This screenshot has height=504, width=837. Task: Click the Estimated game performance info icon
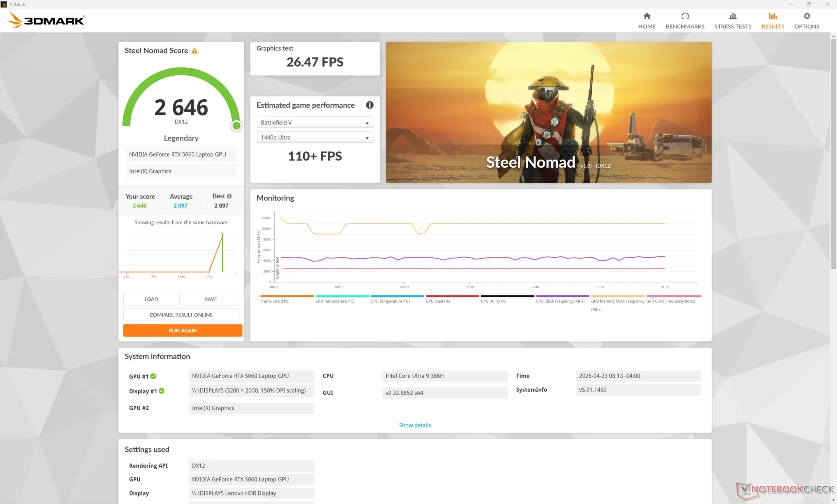tap(369, 105)
